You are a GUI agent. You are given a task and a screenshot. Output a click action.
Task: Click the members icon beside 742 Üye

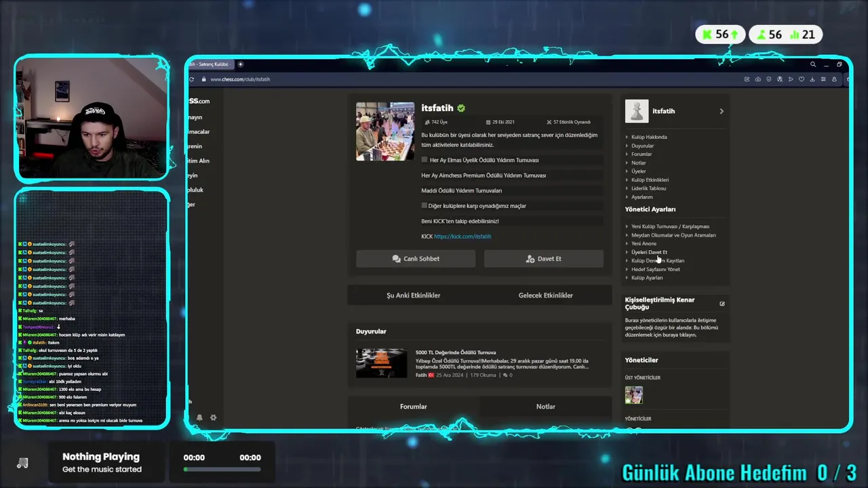click(427, 122)
